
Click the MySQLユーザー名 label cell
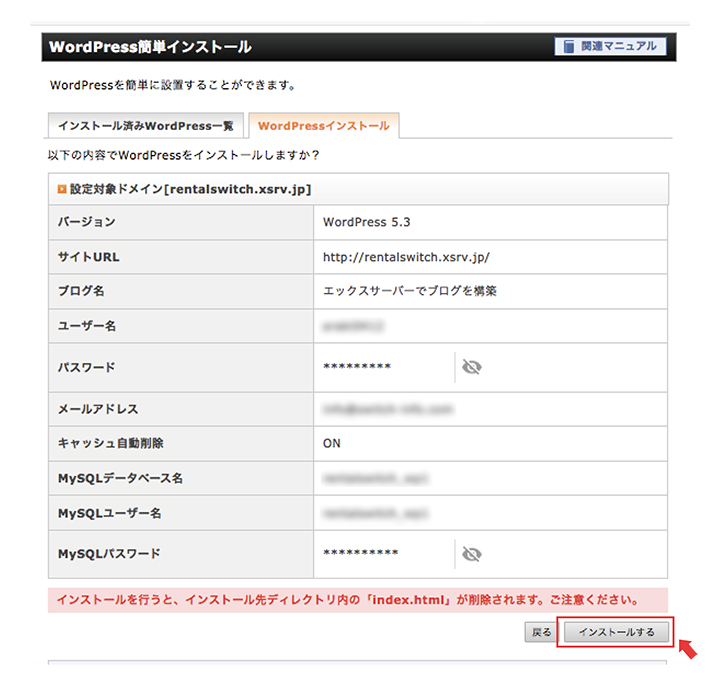(x=181, y=513)
